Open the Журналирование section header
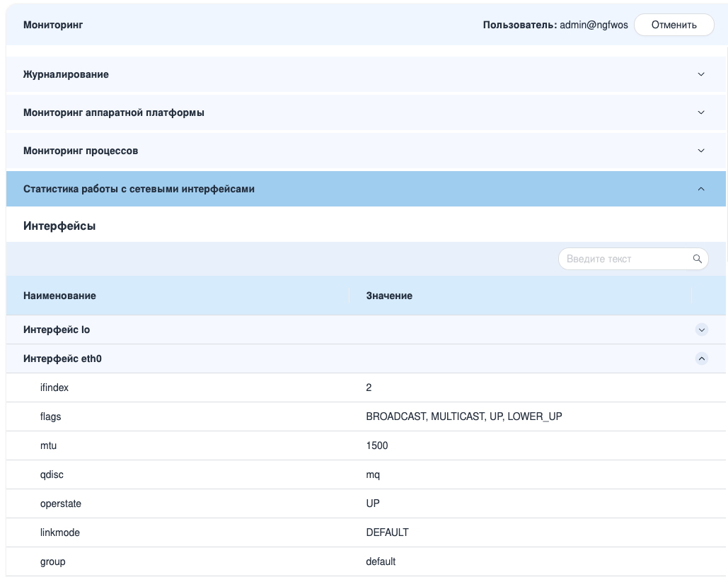 pyautogui.click(x=366, y=74)
